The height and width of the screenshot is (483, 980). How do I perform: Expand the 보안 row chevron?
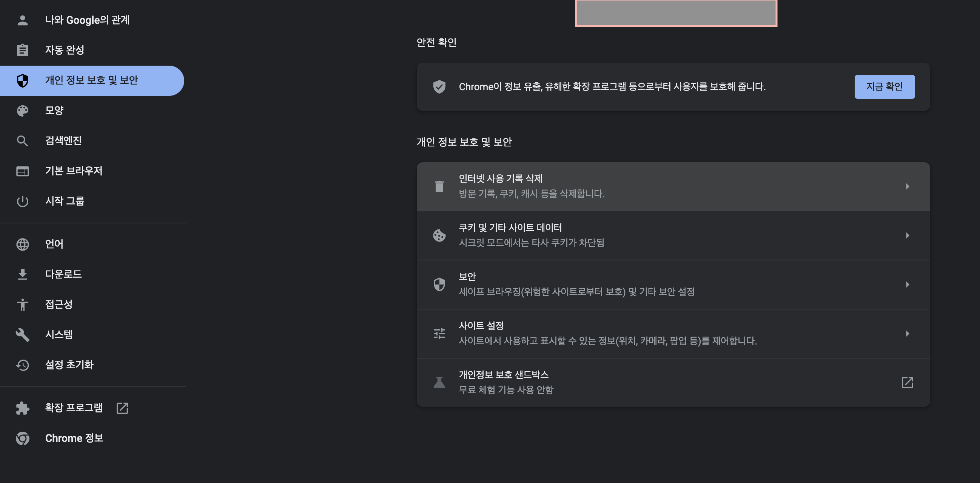tap(908, 285)
